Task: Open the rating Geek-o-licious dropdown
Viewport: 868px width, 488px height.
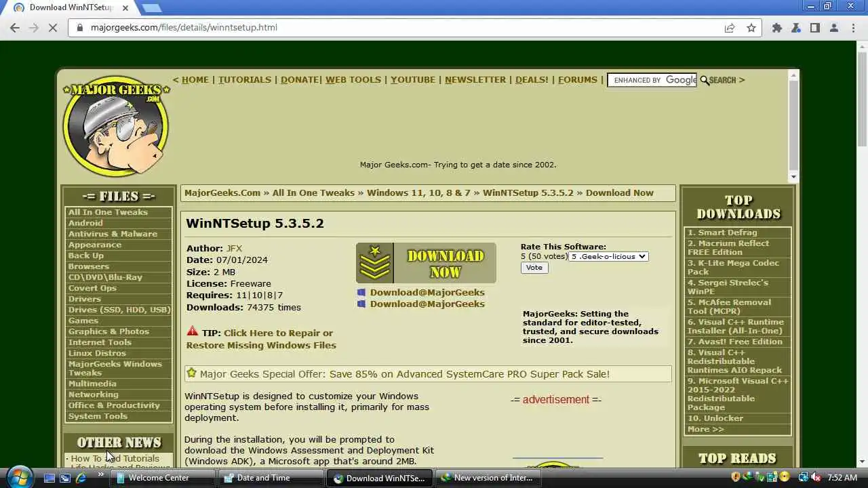Action: point(608,256)
